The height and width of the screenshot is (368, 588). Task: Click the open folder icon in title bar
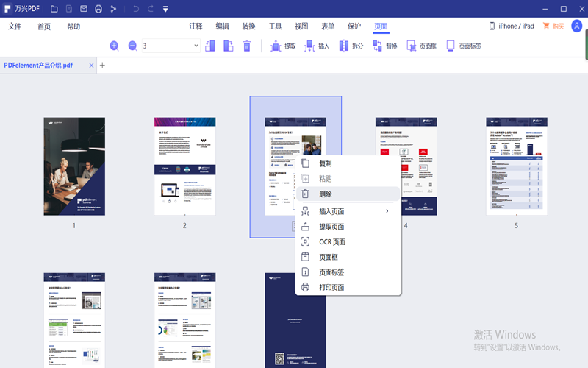coord(54,9)
